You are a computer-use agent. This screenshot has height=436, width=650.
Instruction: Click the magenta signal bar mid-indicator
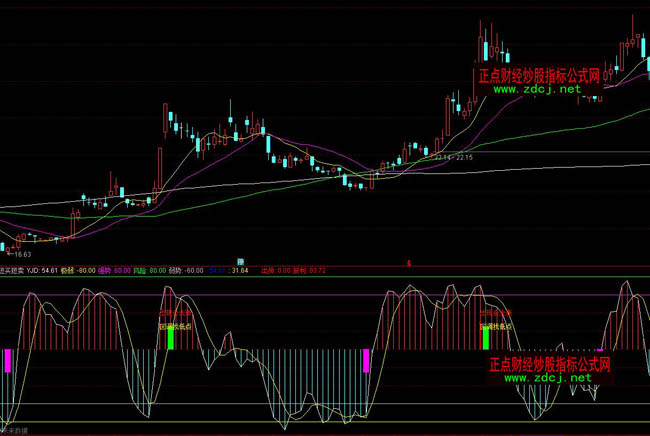366,360
